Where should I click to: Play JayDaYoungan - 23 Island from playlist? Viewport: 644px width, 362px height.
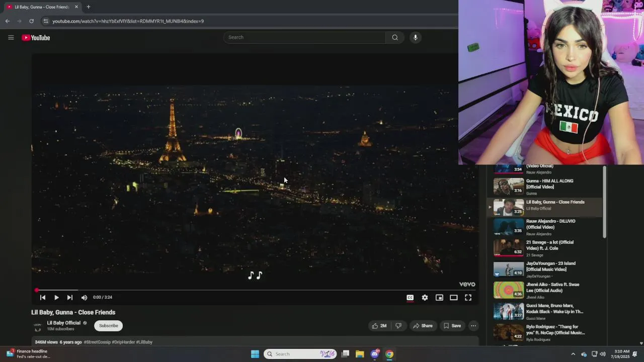coord(544,269)
